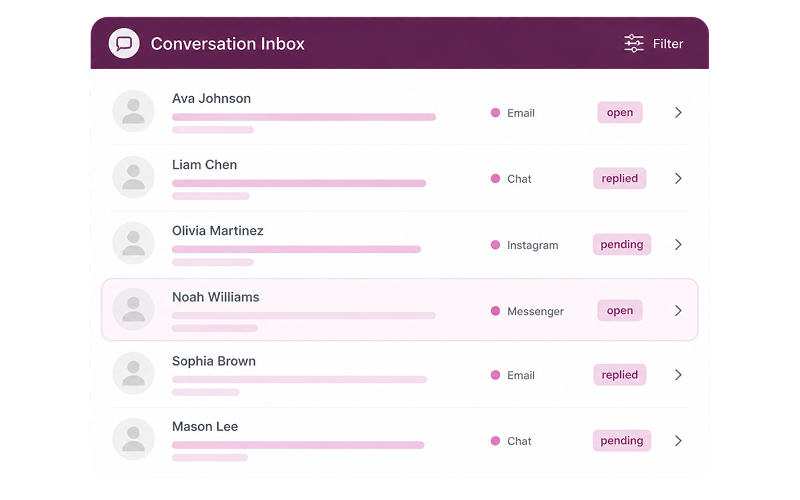
Task: Click the open badge for Noah Williams
Action: (620, 310)
